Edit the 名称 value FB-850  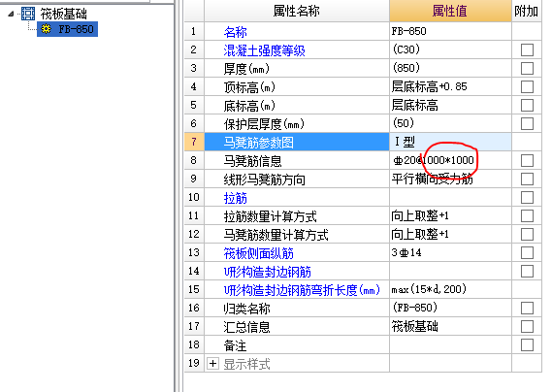click(450, 31)
